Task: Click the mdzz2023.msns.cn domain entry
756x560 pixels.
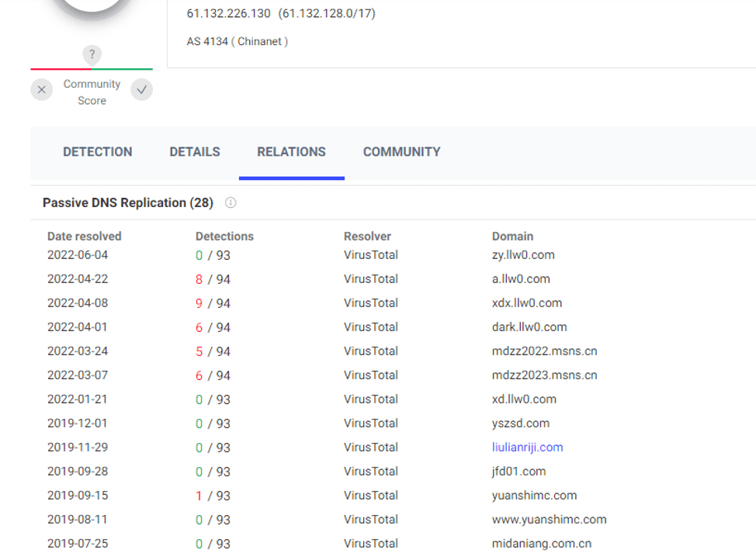Action: pos(544,375)
